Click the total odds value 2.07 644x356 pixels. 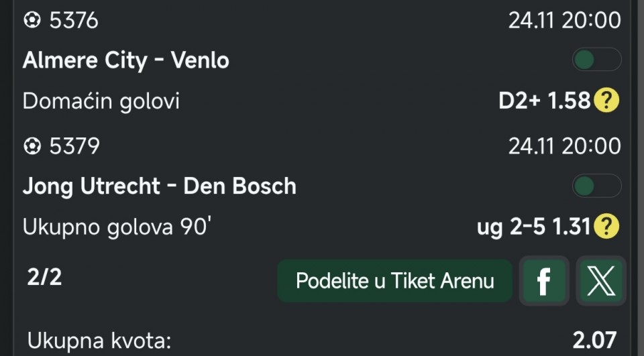click(594, 341)
